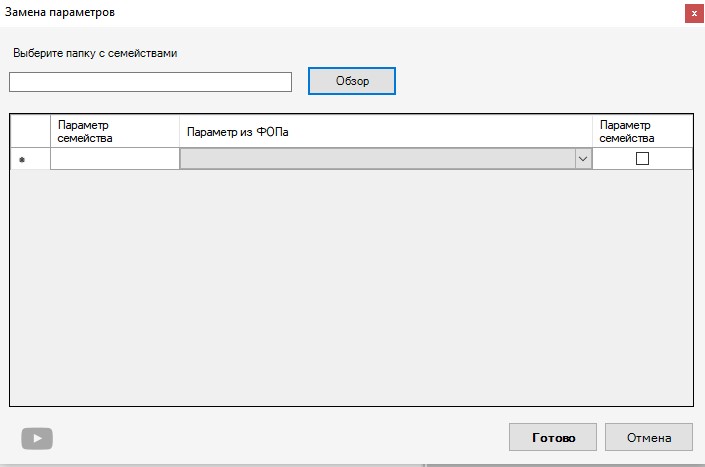The width and height of the screenshot is (705, 467).
Task: Click the grid's top-left corner select-all cell
Action: pos(30,131)
